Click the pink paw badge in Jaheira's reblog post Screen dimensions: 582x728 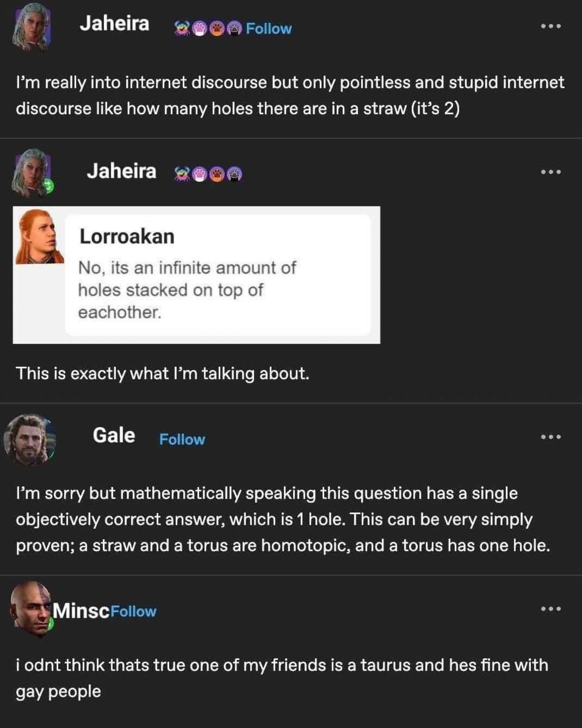tap(199, 174)
